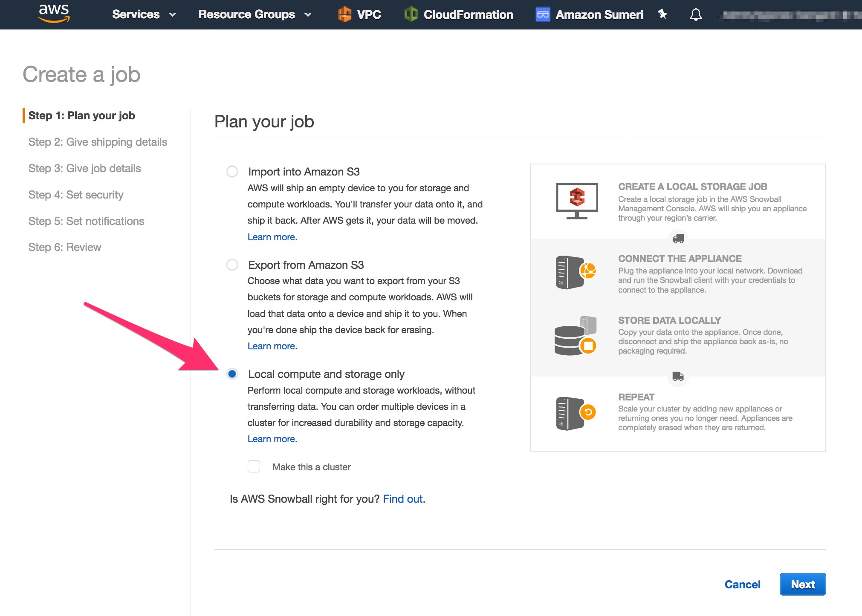The height and width of the screenshot is (616, 862).
Task: Click the Create a Local Storage Job monitor icon
Action: (577, 201)
